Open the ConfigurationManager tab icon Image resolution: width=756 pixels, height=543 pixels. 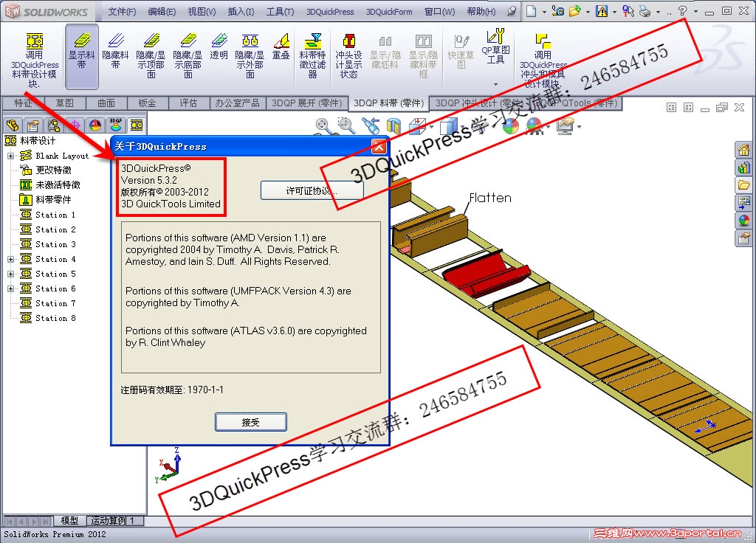54,125
